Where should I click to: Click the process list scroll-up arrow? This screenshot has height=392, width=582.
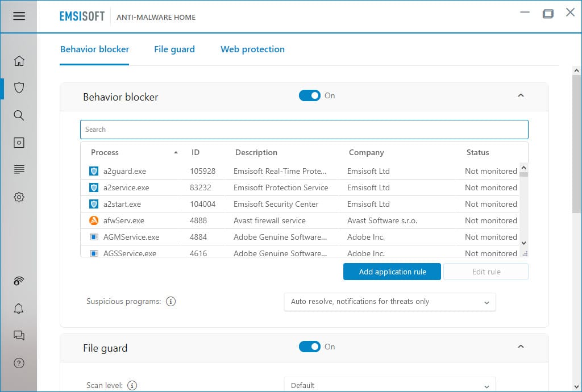(x=523, y=168)
